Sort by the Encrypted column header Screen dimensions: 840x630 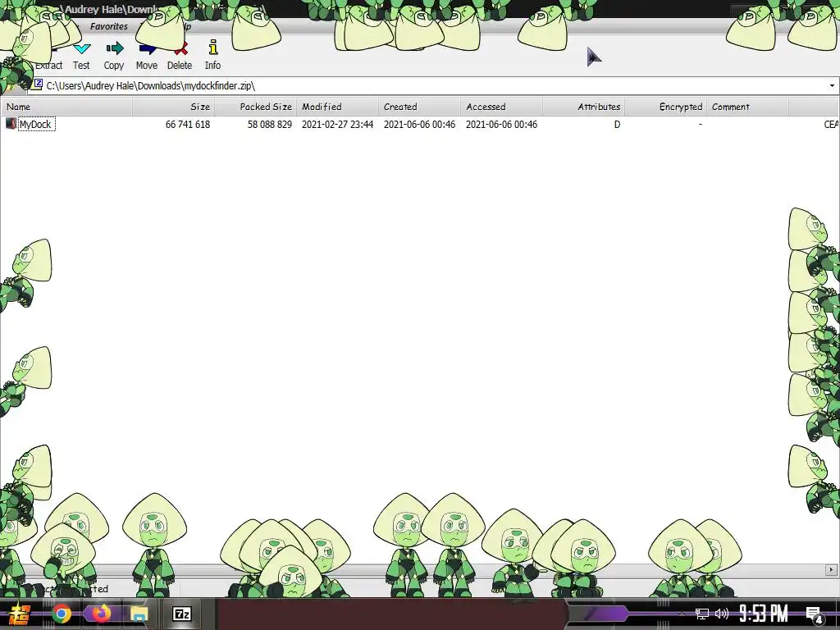(665, 107)
